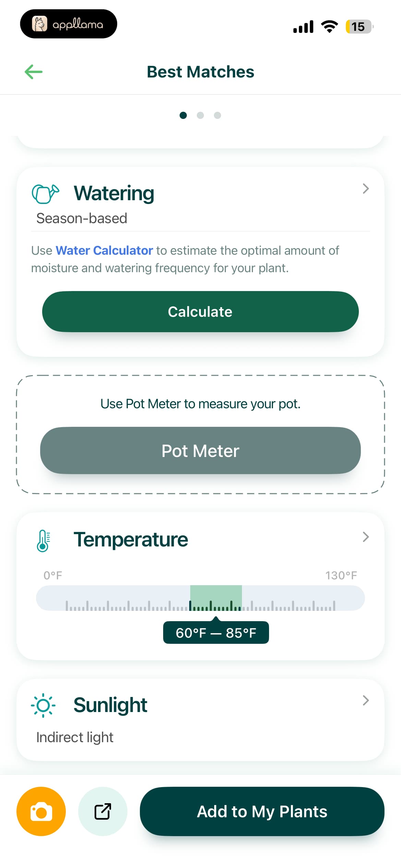Viewport: 401px width, 868px height.
Task: Tap the share export icon
Action: pyautogui.click(x=103, y=811)
